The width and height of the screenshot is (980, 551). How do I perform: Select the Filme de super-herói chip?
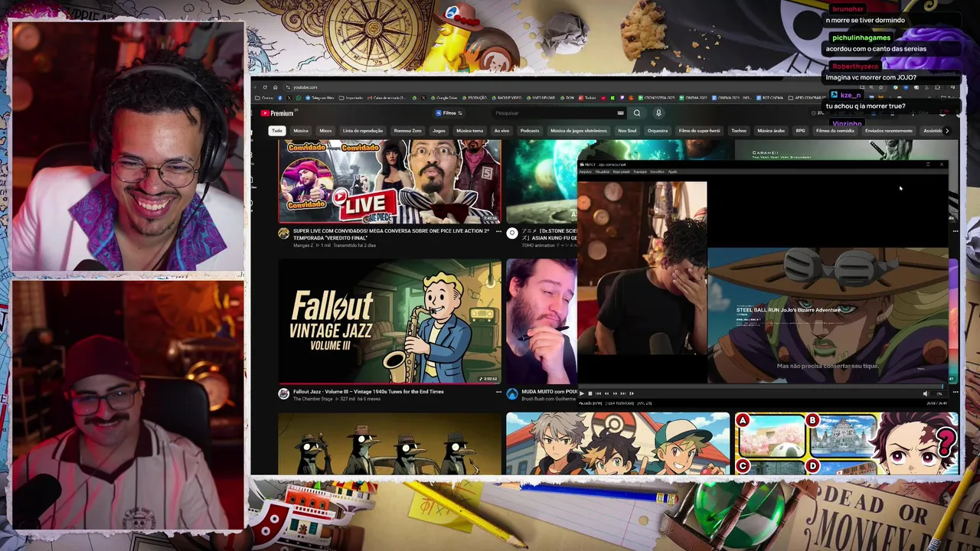tap(700, 131)
